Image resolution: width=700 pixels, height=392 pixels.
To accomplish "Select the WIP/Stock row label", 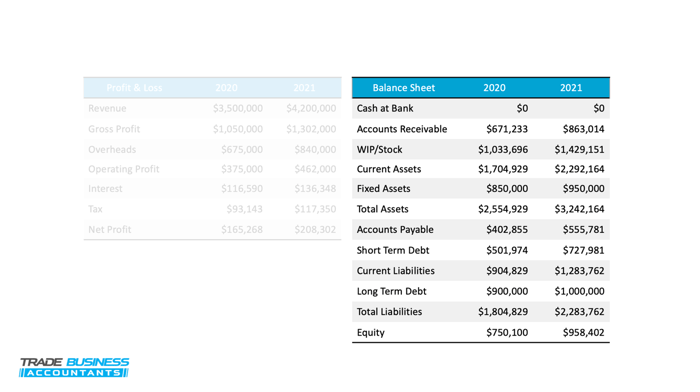I will click(379, 150).
